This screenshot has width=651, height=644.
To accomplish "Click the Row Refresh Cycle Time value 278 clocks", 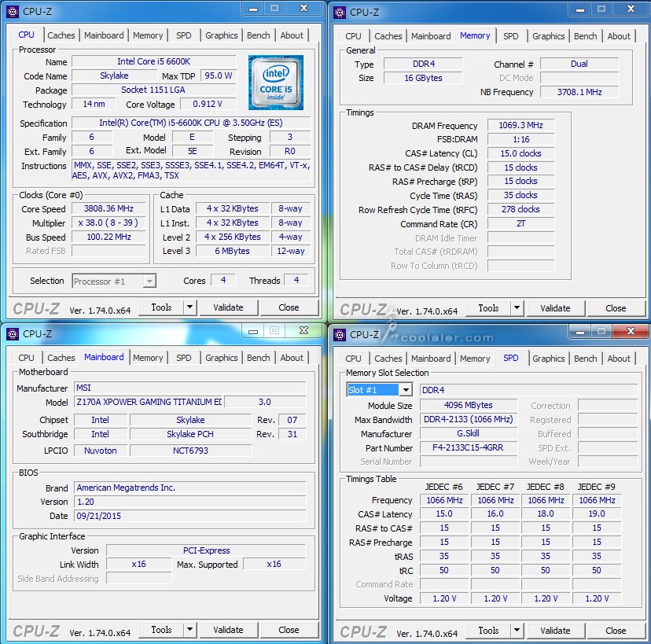I will (x=520, y=209).
